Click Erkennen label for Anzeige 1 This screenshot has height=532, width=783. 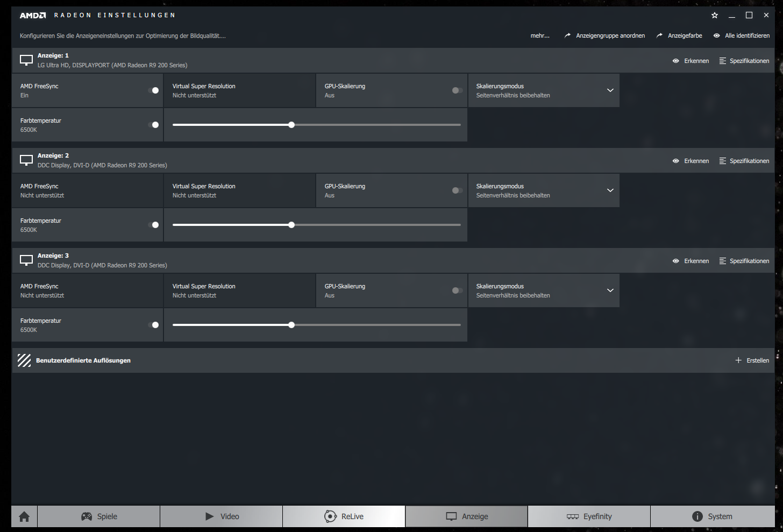(696, 61)
